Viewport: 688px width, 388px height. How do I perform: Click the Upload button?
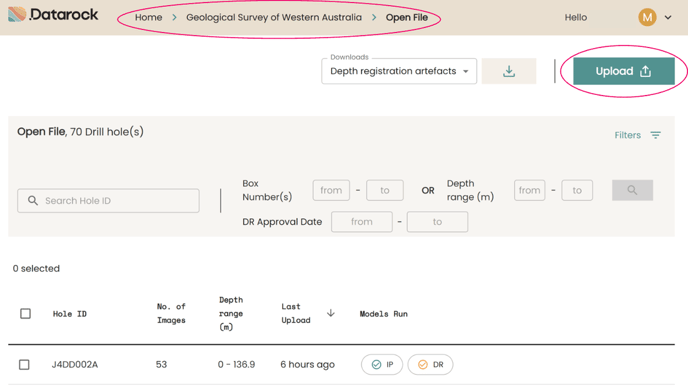pos(624,71)
